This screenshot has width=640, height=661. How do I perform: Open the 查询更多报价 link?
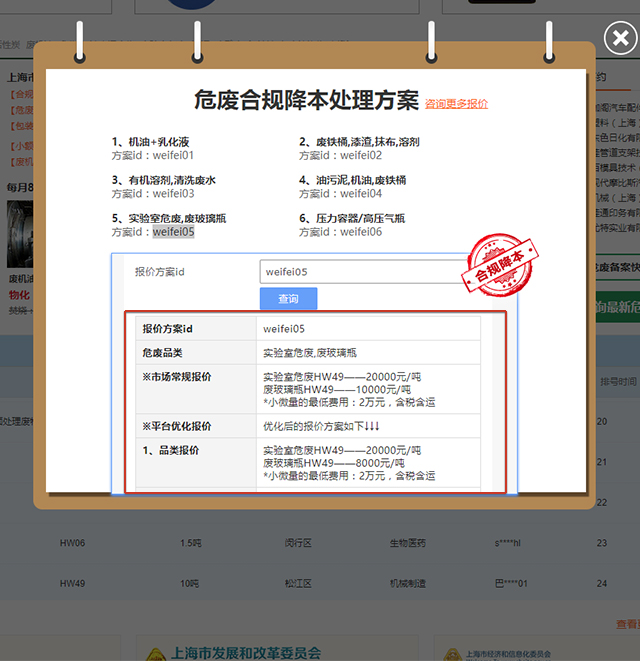[456, 103]
